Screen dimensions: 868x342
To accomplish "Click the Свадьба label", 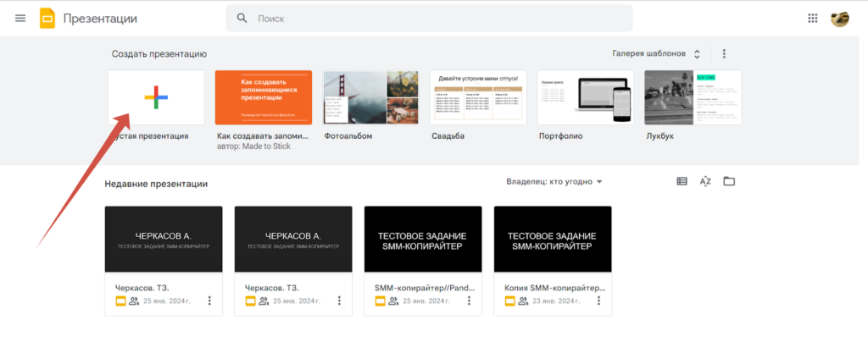I will tap(448, 136).
